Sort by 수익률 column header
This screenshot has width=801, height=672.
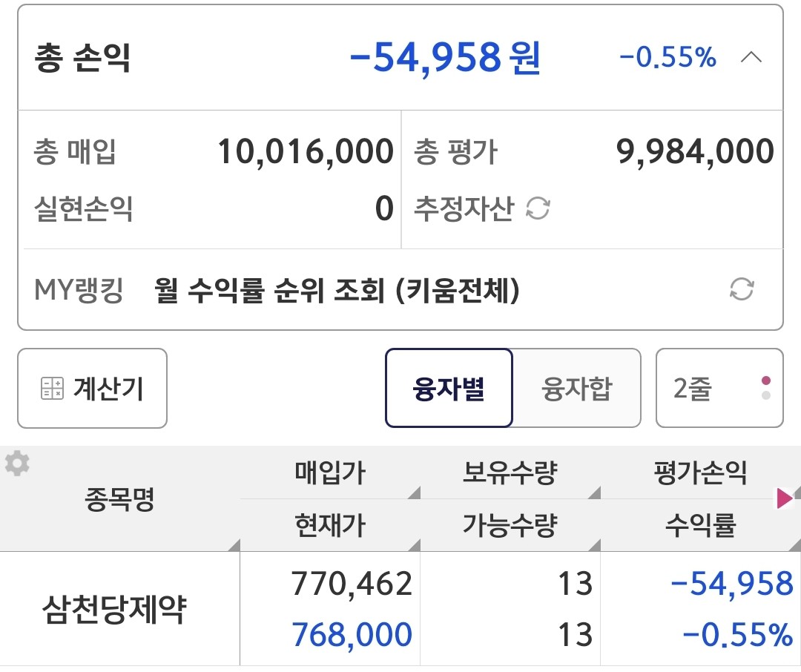[x=700, y=526]
